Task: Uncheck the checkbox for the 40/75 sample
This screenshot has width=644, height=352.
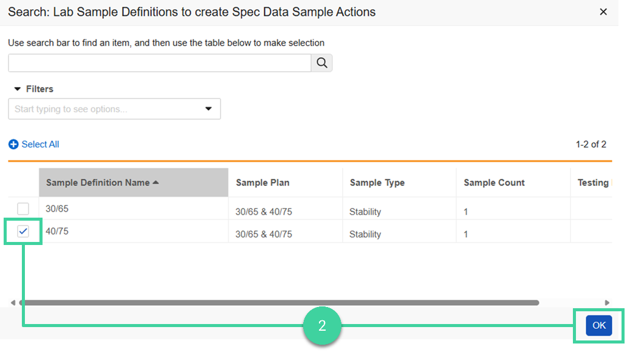Action: [22, 232]
